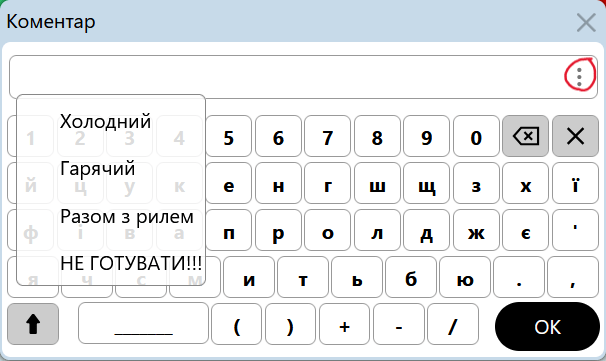606x361 pixels.
Task: Tap the letter р key
Action: coord(278,230)
